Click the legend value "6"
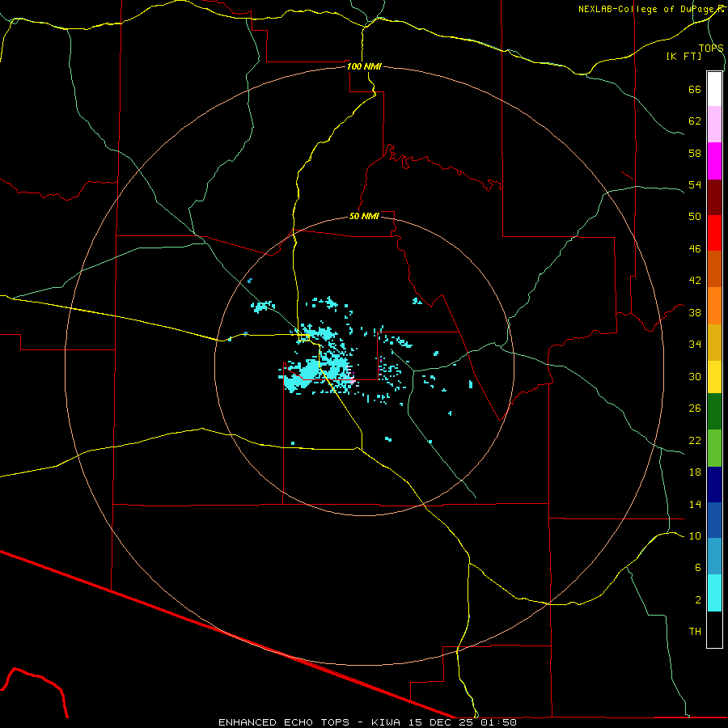Viewport: 728px width, 728px height. coord(697,568)
